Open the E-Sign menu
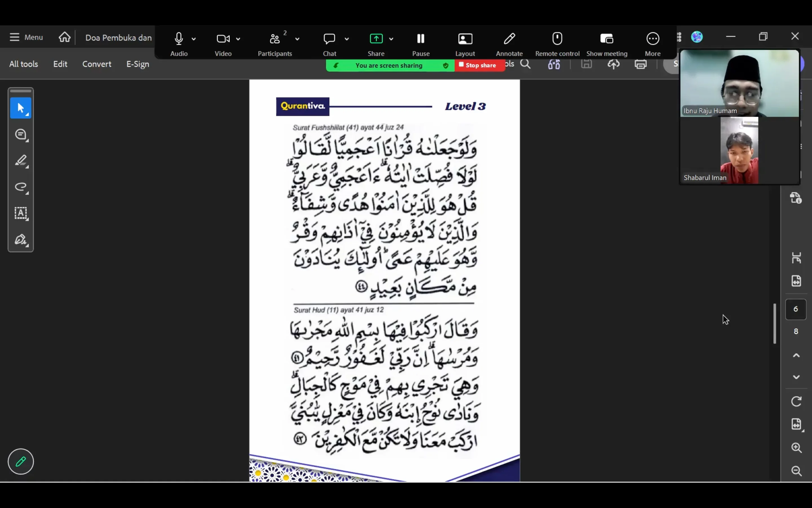The image size is (812, 508). point(138,64)
